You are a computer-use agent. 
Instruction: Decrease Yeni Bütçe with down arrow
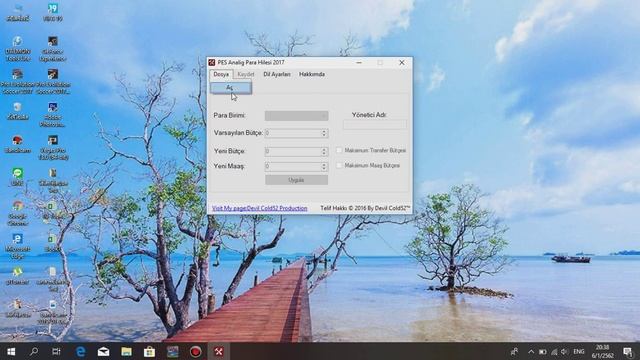pos(324,154)
